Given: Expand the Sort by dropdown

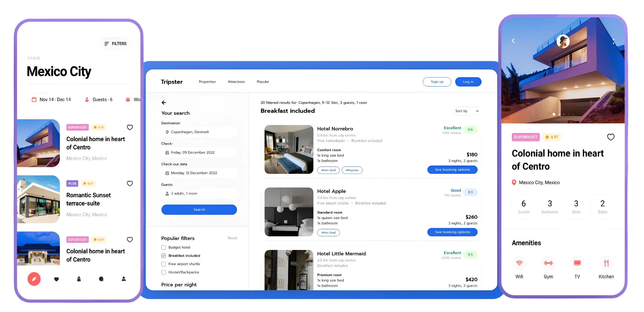Looking at the screenshot, I should click(466, 111).
